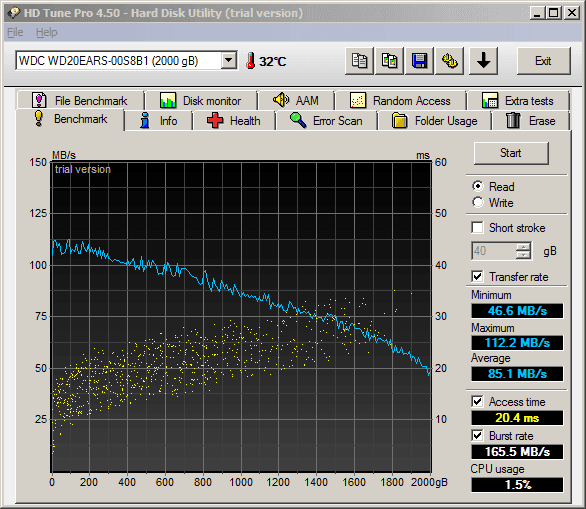The width and height of the screenshot is (586, 509).
Task: Click the blue floppy disk save icon
Action: [419, 61]
